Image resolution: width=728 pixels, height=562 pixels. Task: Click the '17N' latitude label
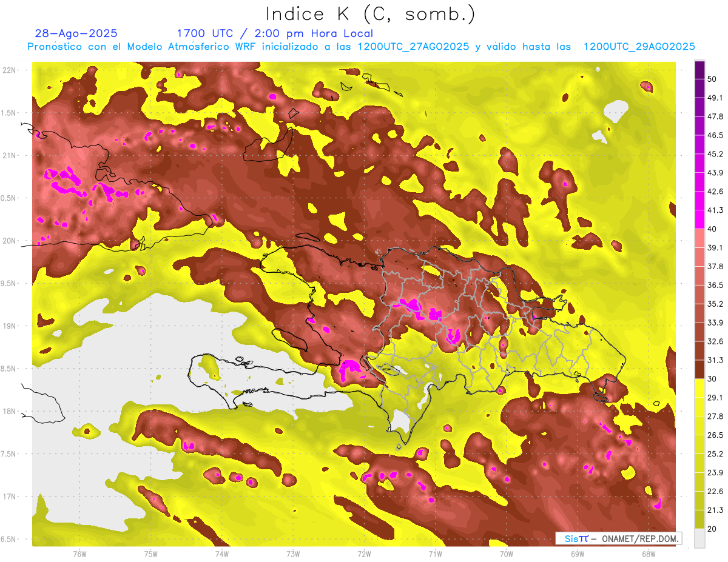(9, 497)
